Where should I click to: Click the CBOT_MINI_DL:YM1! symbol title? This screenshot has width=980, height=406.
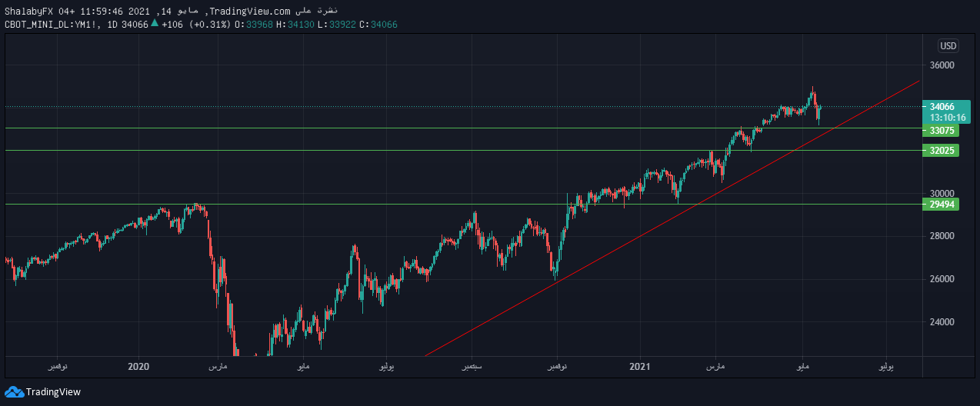click(51, 25)
